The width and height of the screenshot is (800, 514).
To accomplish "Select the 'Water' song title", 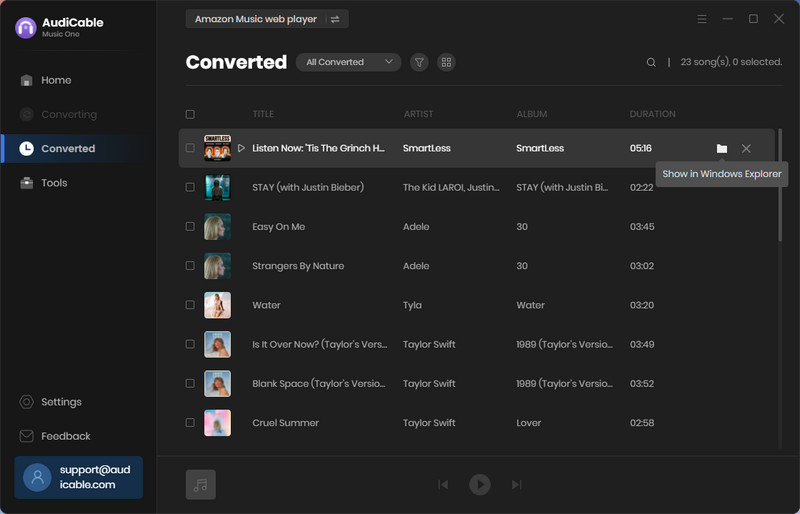I will pyautogui.click(x=266, y=305).
